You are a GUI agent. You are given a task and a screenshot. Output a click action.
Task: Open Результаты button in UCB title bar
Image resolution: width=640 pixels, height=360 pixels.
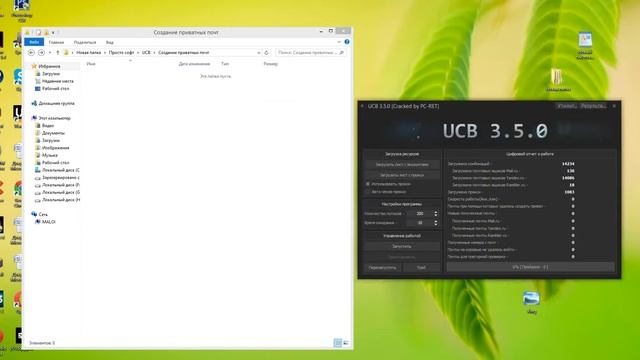pyautogui.click(x=593, y=106)
